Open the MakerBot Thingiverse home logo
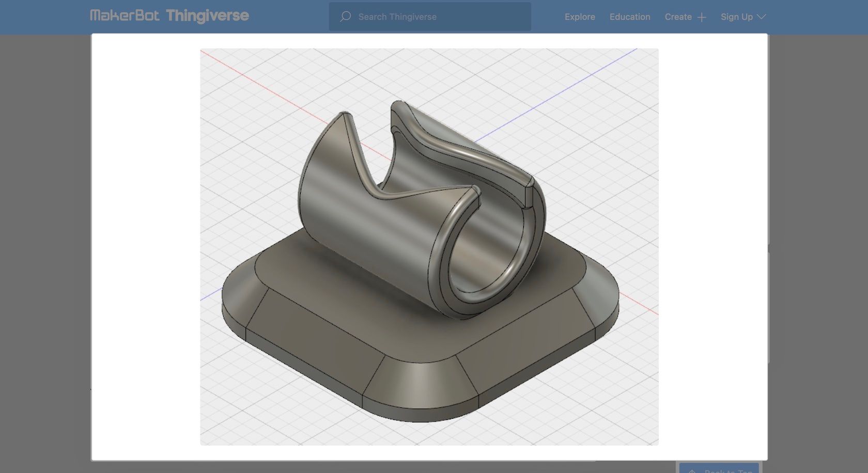The height and width of the screenshot is (473, 868). [169, 16]
